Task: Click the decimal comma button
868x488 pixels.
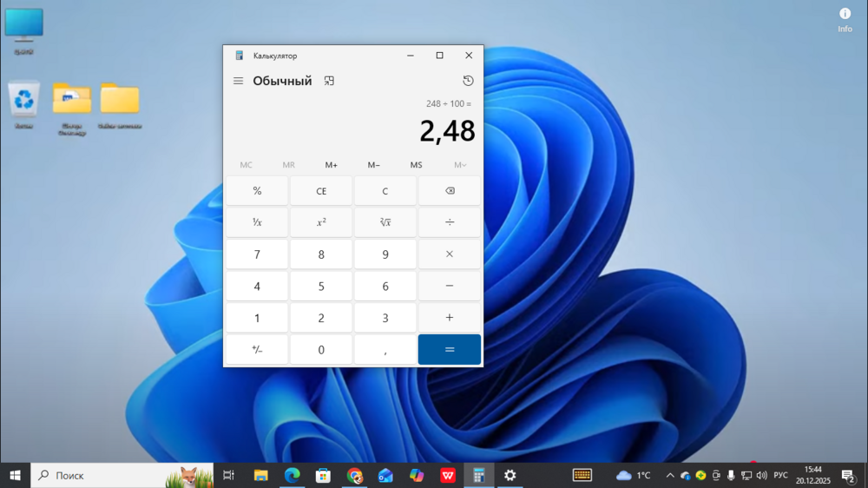Action: coord(385,350)
